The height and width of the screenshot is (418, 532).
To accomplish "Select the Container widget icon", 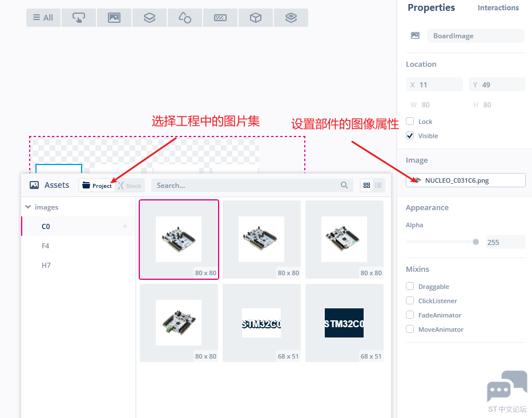I will pos(149,18).
